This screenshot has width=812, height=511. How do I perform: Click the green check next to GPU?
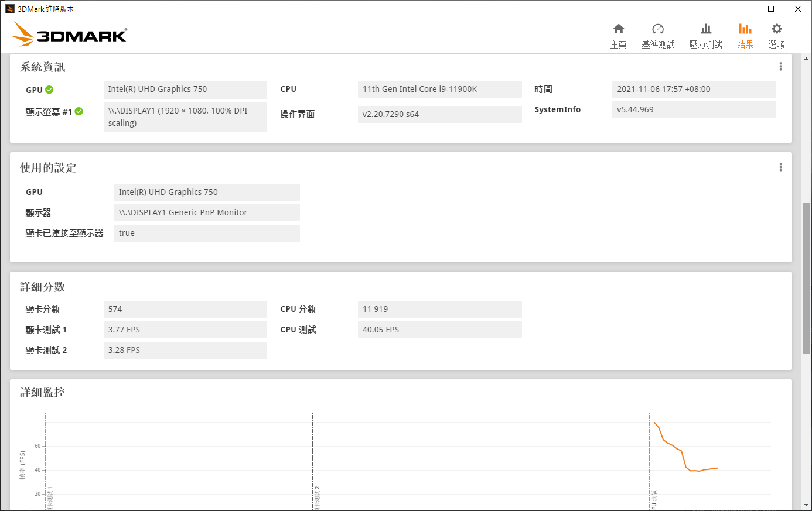(x=49, y=90)
